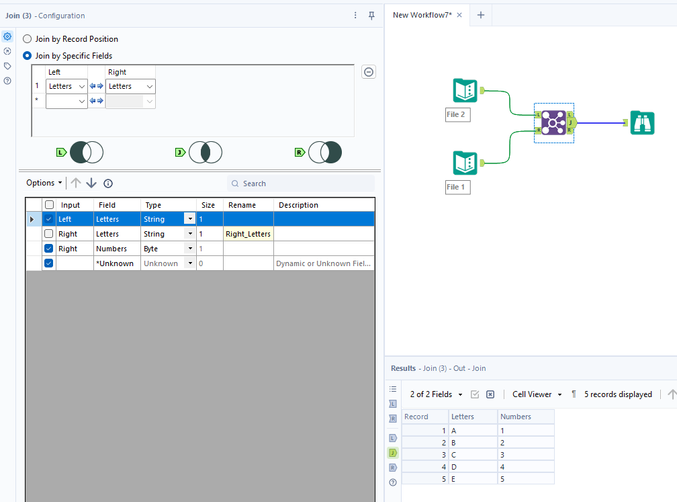Swap fields arrows in join row 1
The height and width of the screenshot is (502, 677).
point(96,86)
